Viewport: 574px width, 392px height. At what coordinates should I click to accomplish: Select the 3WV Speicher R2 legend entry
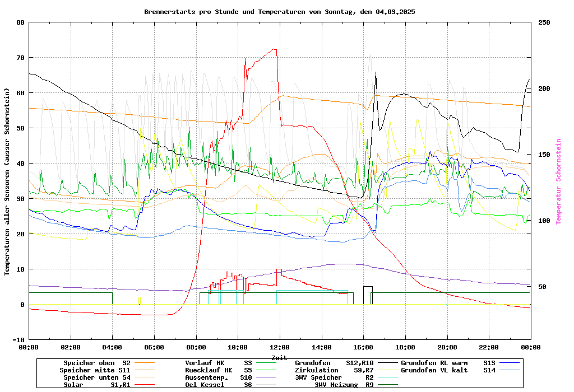[334, 377]
